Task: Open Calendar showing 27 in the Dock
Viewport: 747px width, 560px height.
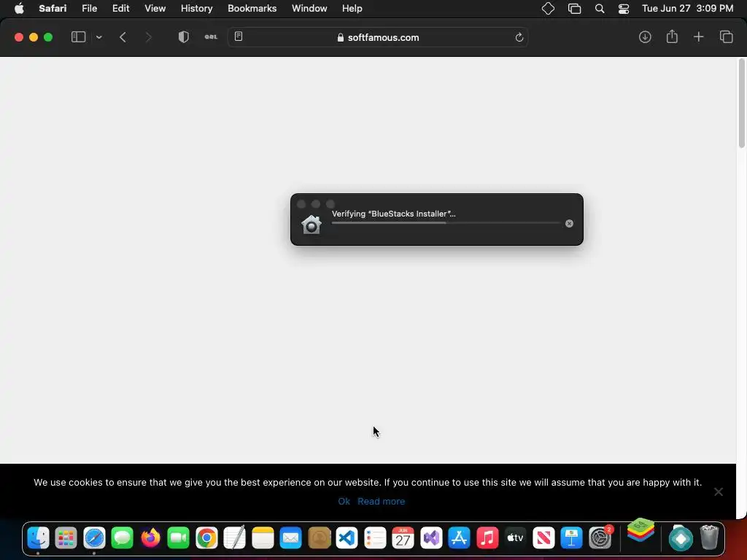Action: click(403, 538)
